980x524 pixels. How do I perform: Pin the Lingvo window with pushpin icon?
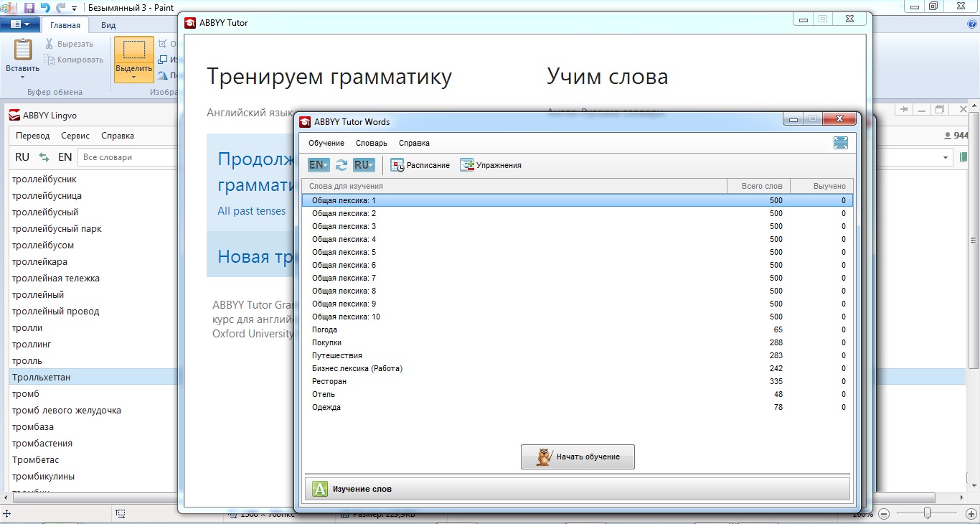point(903,109)
